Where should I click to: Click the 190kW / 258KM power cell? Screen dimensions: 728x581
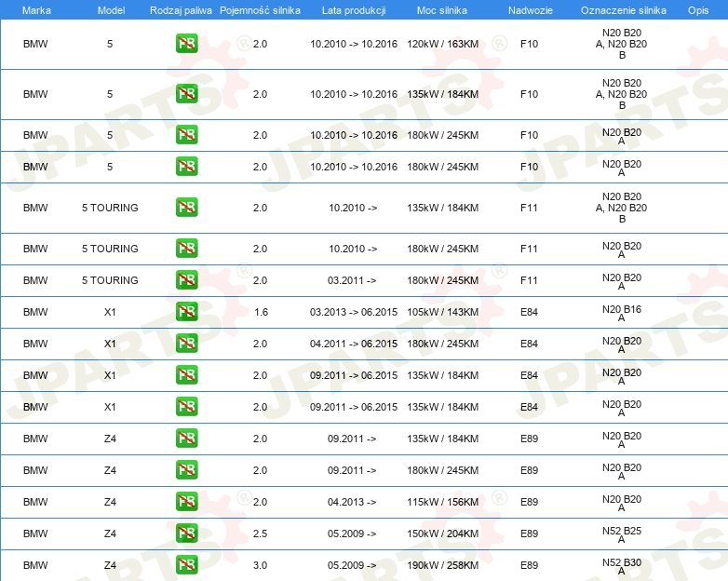(x=443, y=565)
